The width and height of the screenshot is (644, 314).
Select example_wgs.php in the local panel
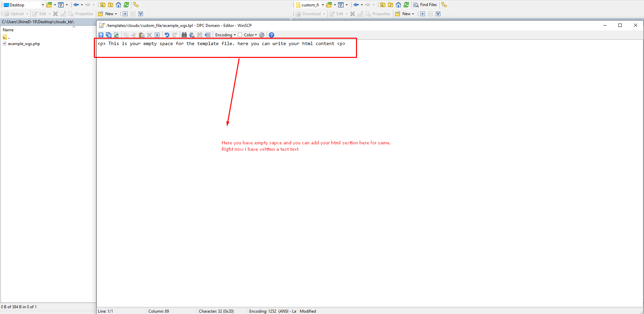click(x=24, y=44)
